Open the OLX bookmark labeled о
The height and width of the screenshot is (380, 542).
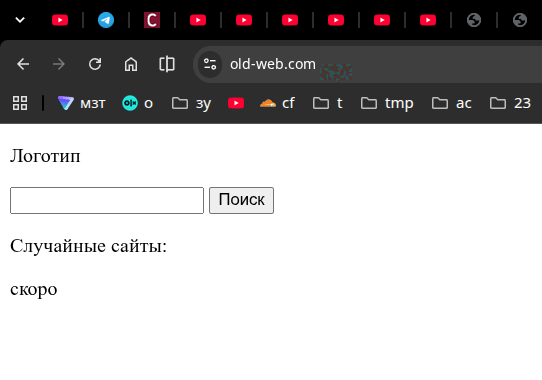(x=138, y=103)
